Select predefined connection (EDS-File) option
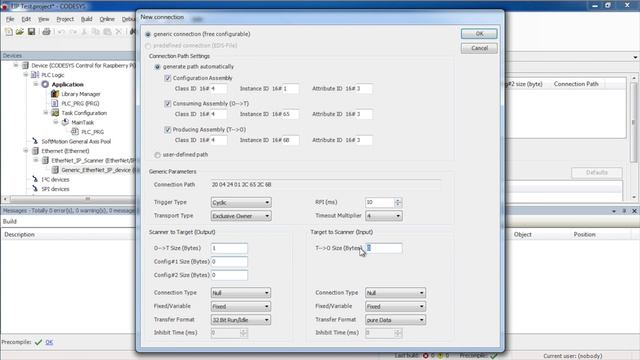 coord(148,46)
